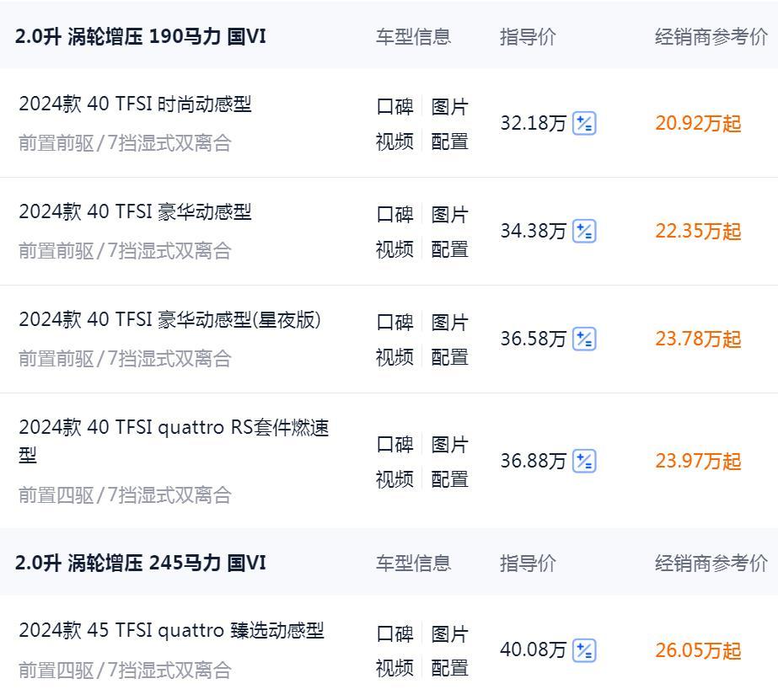Click dealer price 22.35万起

(698, 231)
